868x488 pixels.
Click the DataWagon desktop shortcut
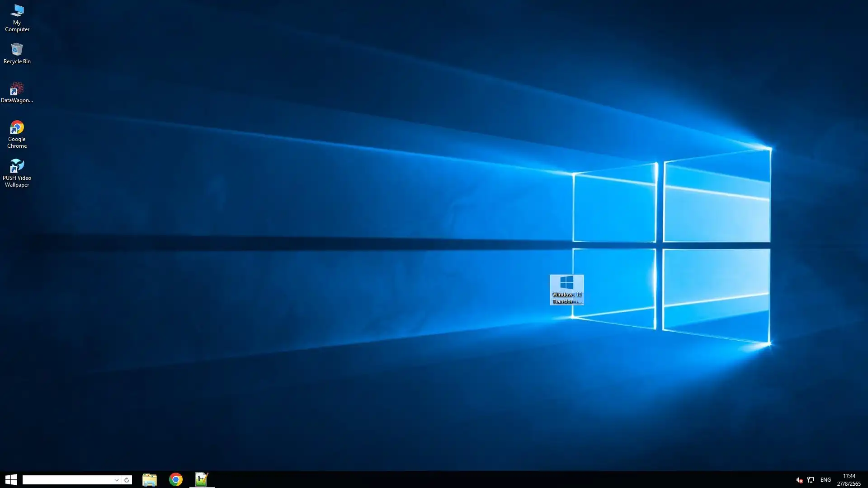[x=17, y=89]
